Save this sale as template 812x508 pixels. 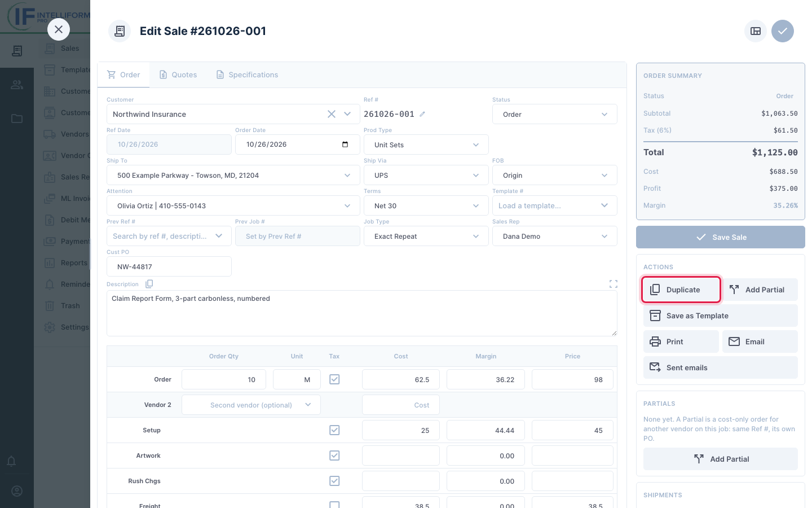pyautogui.click(x=721, y=316)
